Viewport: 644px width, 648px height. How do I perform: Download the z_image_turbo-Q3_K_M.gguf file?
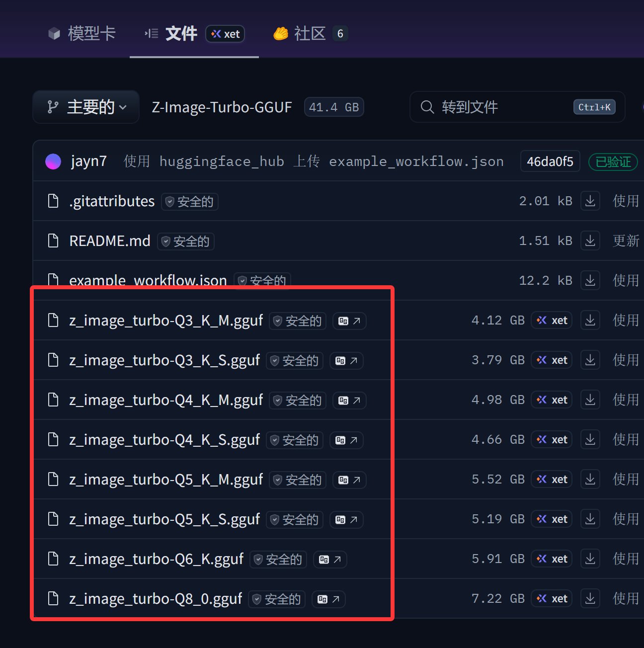tap(590, 321)
